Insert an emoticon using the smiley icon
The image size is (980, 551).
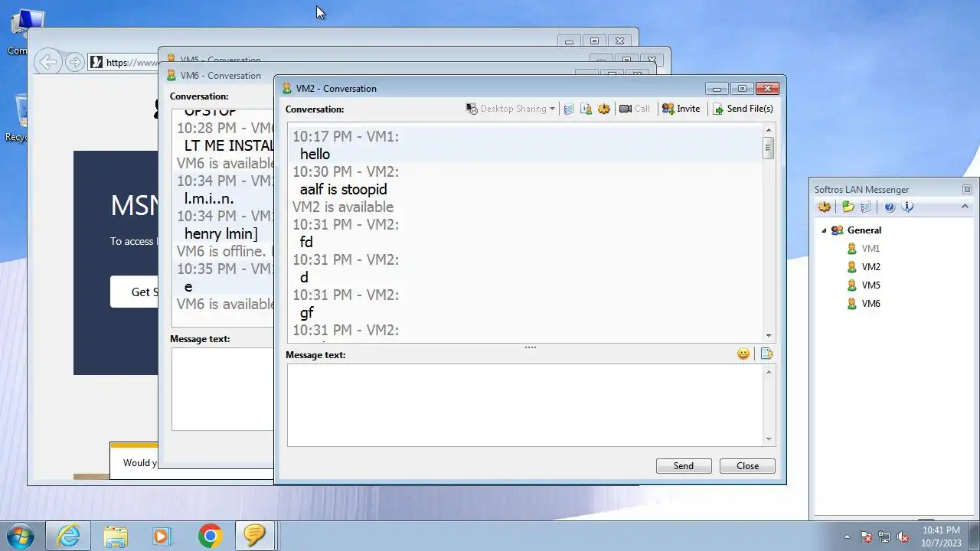[x=743, y=354]
